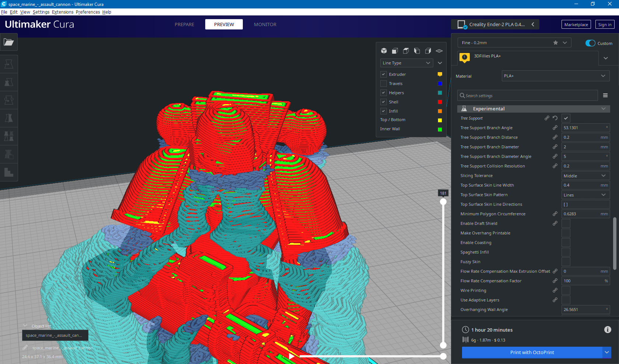
Task: Enable the Travels checkbox
Action: (x=384, y=84)
